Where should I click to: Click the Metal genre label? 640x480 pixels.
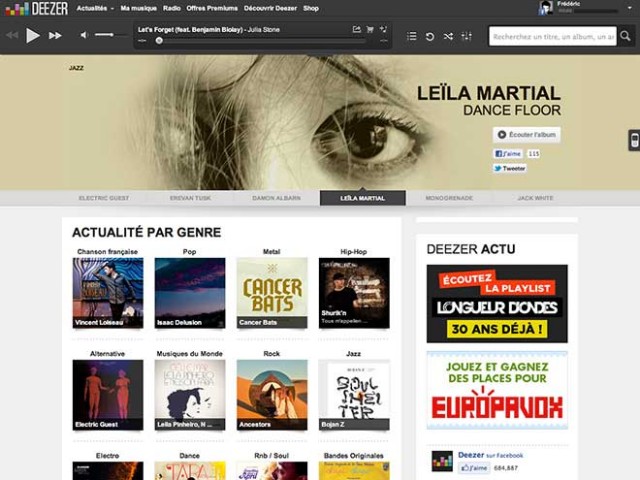tap(271, 251)
